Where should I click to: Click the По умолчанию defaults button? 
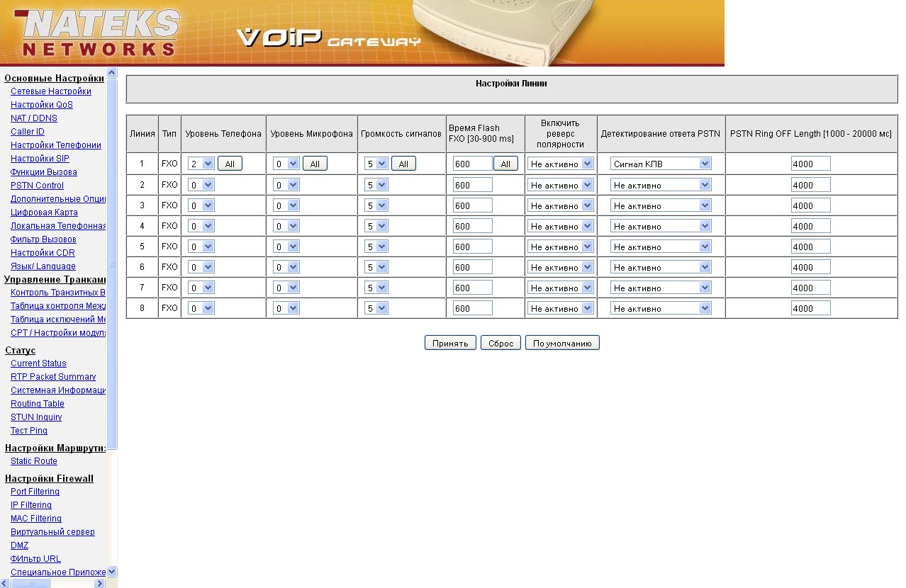click(x=562, y=343)
